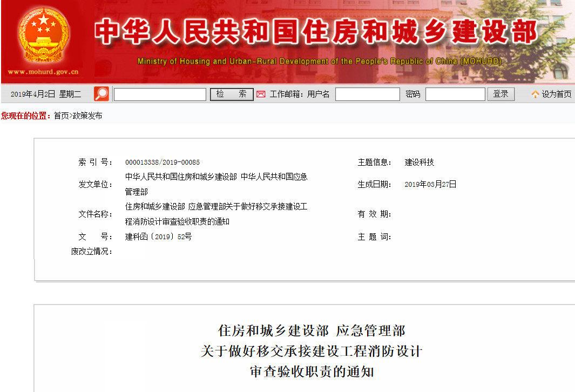
Task: Go to 首页 in the breadcrumb
Action: (61, 116)
